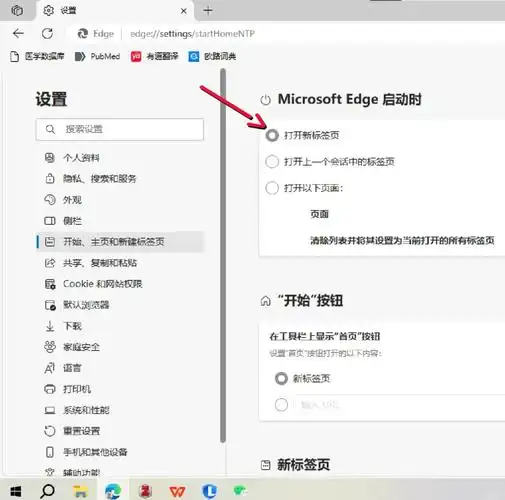
Task: Click the settings sidebar scrollbar
Action: [x=223, y=255]
